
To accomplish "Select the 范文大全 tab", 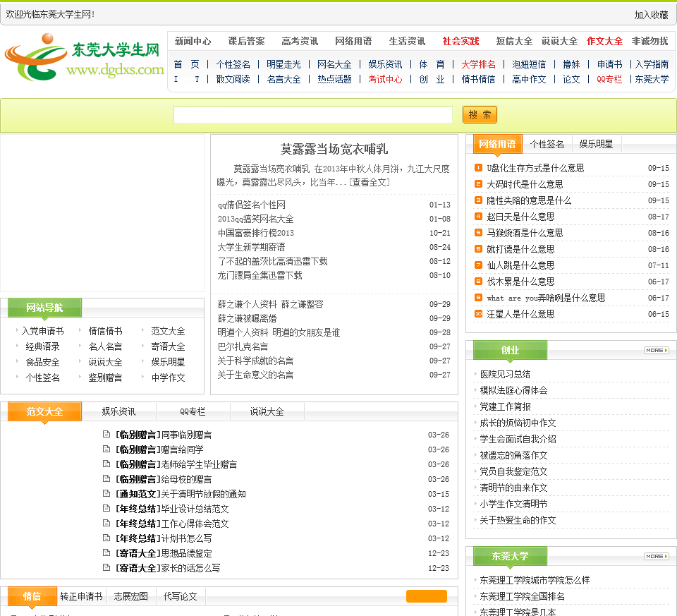I will (44, 411).
